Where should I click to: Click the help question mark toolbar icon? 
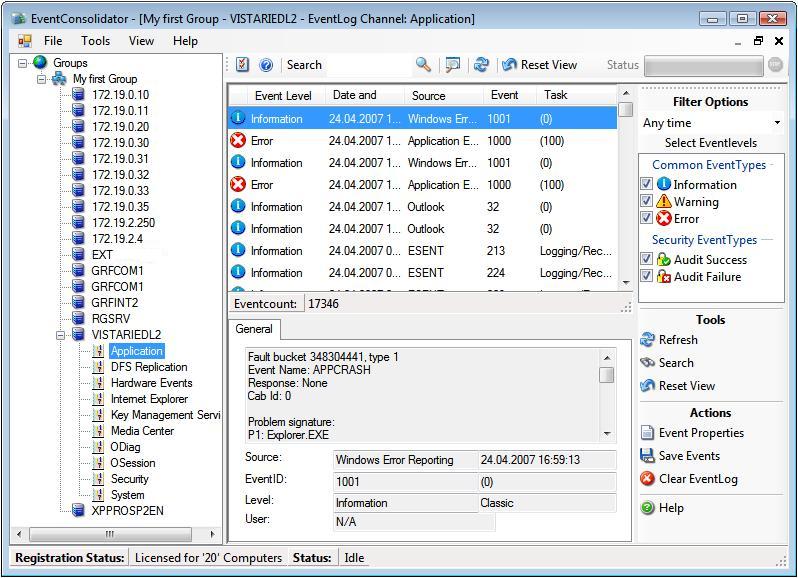(x=266, y=64)
